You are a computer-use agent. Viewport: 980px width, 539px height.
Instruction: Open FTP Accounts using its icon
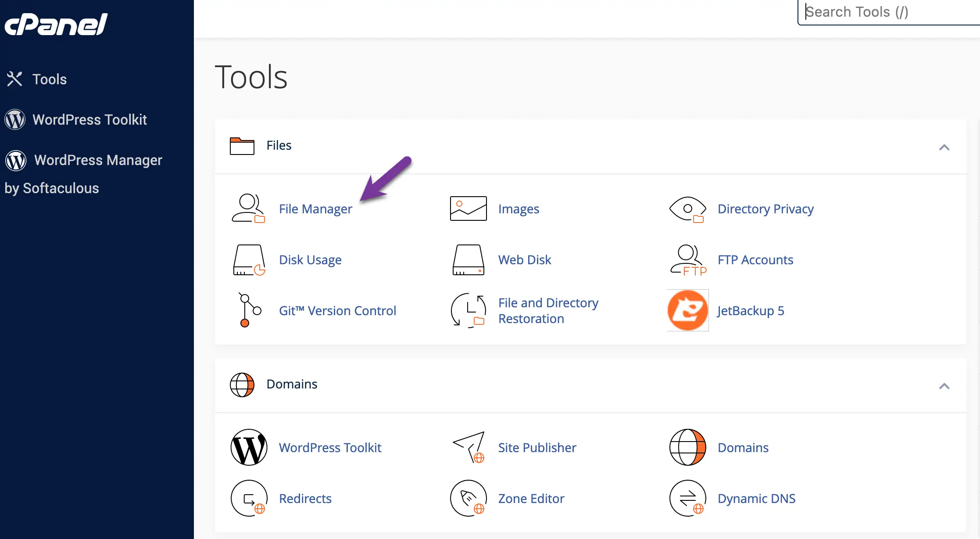point(687,260)
